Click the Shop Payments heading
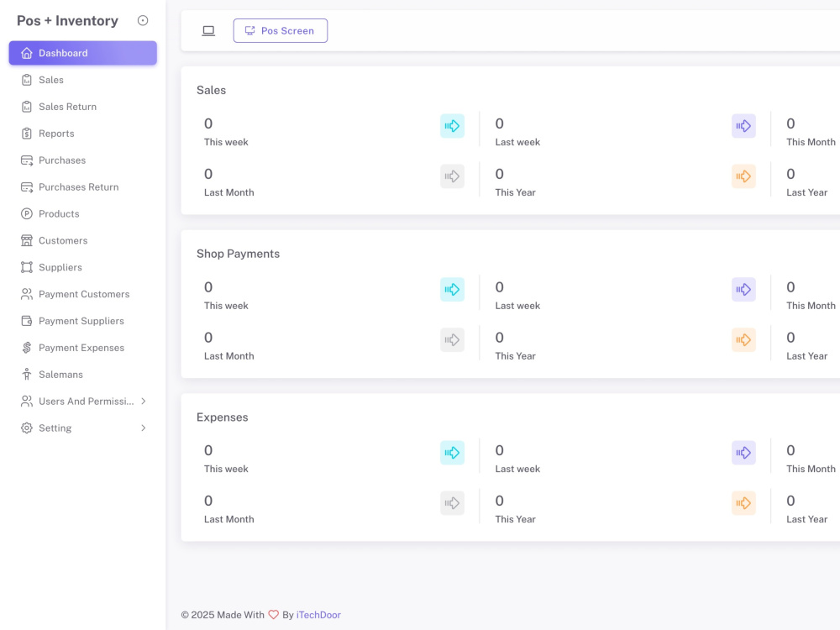Viewport: 840px width, 630px height. (238, 254)
